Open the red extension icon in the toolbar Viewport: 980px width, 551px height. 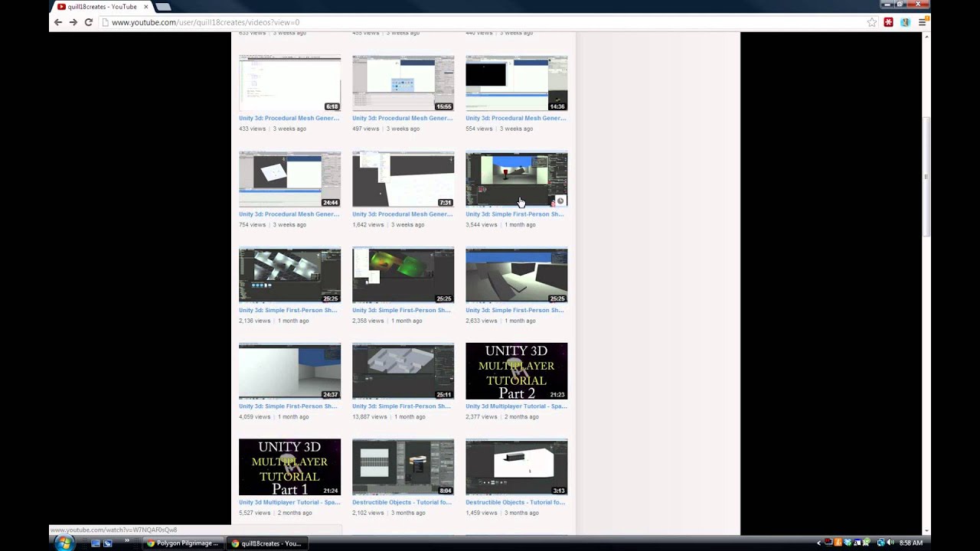(x=888, y=22)
